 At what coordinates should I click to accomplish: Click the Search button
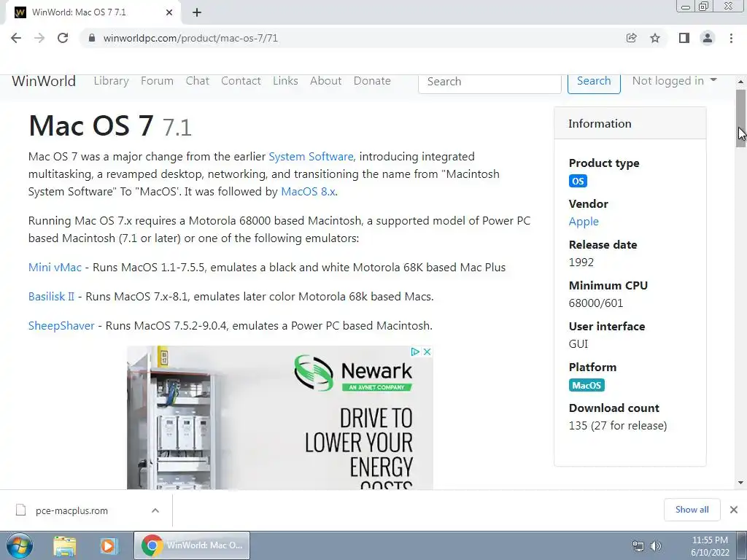point(594,82)
